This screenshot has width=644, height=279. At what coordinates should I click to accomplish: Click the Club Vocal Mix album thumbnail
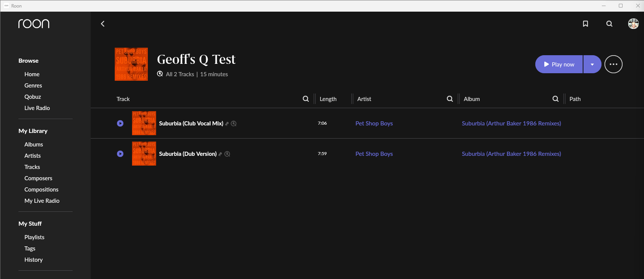pos(144,123)
